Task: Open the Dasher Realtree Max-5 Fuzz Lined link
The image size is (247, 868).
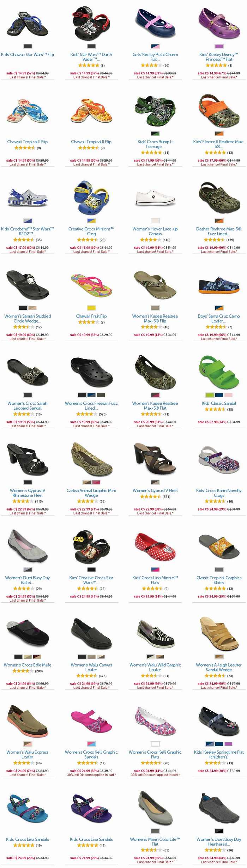Action: [x=219, y=231]
